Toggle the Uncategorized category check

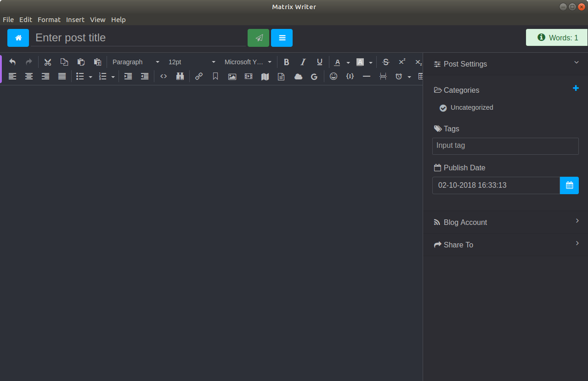(443, 108)
